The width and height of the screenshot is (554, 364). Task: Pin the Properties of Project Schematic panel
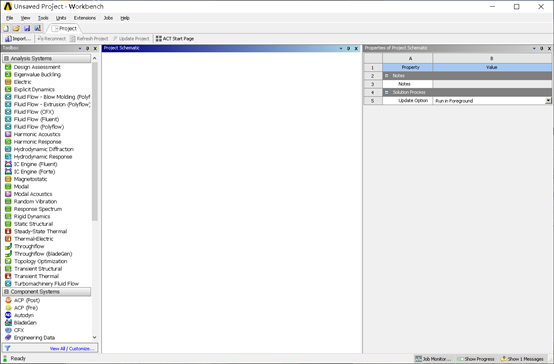pos(542,48)
